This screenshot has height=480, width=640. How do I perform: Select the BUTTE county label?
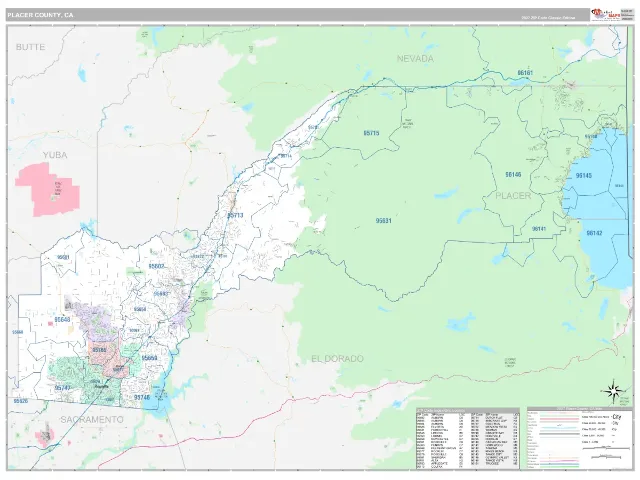pos(30,47)
